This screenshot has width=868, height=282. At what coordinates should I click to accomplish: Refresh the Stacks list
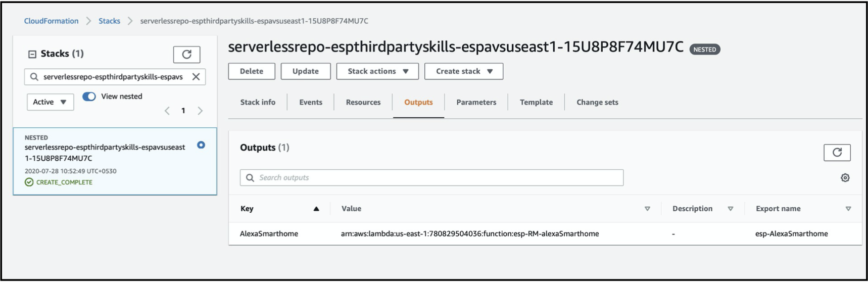(186, 55)
